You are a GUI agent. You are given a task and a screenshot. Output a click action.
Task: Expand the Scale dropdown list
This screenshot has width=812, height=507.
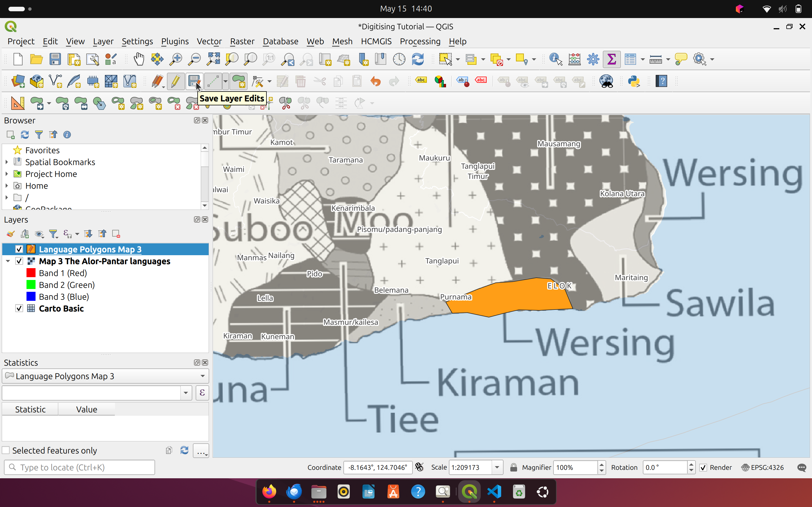click(x=497, y=468)
